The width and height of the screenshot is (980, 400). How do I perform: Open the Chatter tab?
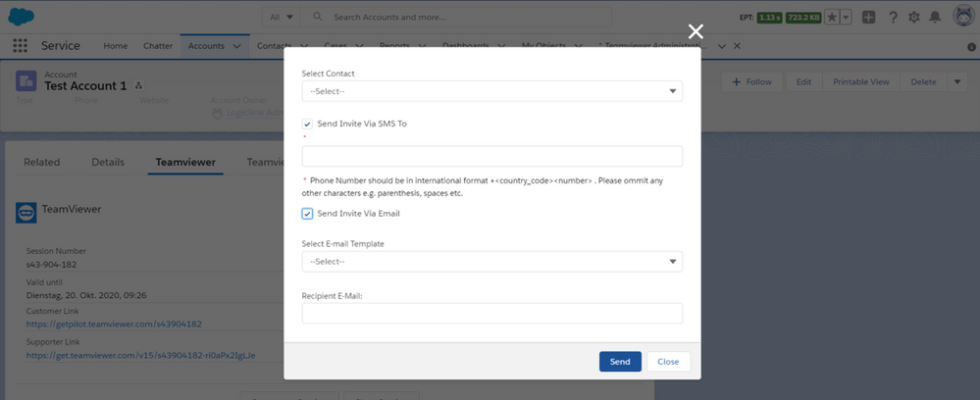pos(158,46)
